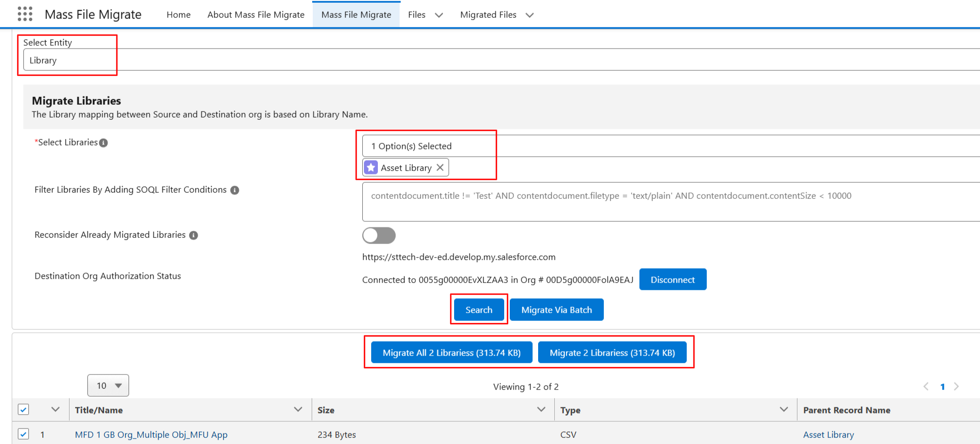
Task: Open the About Mass File Migrate tab
Action: coord(256,14)
